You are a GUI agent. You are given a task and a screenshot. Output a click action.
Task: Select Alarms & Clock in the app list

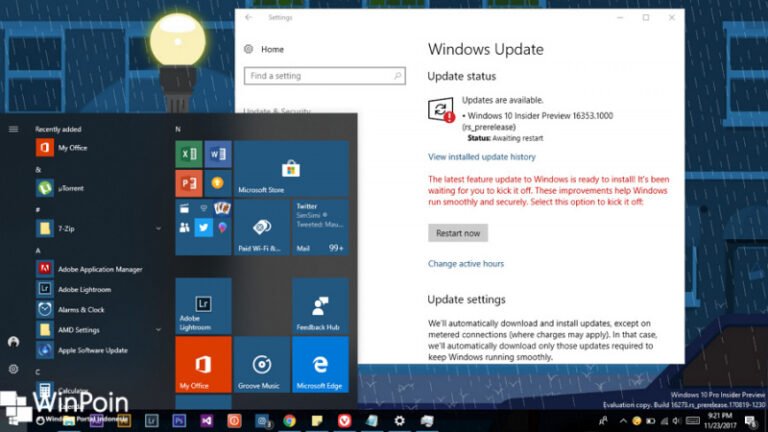pos(81,309)
